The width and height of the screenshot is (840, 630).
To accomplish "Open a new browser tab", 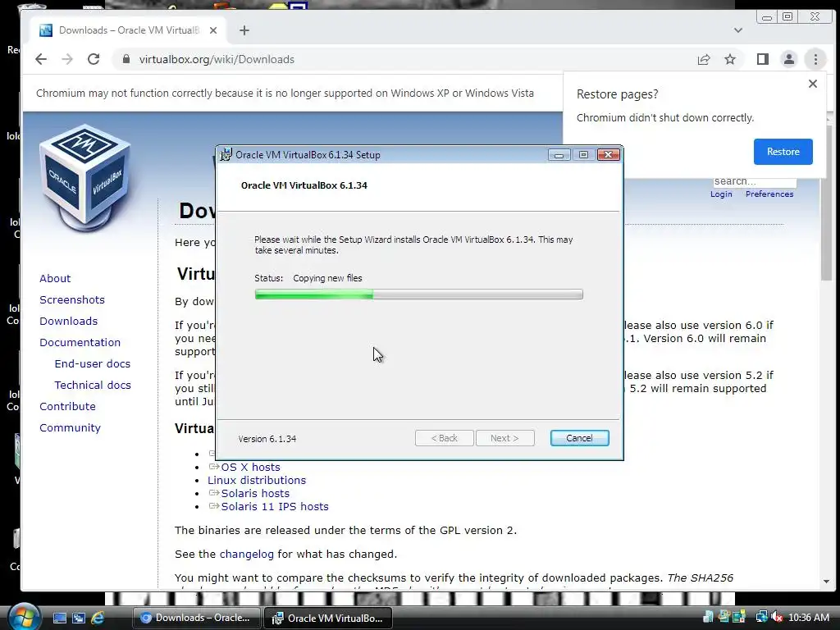I will point(244,30).
